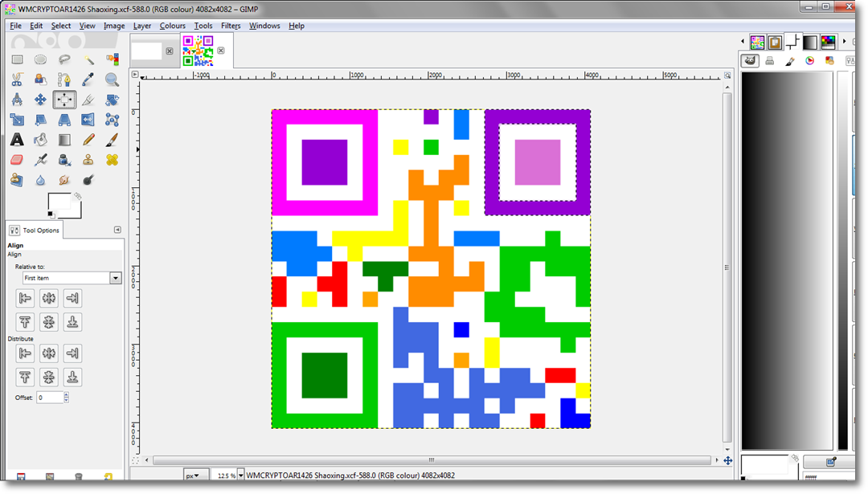Screen dimensions: 868x494
Task: Choose the Fuzzy Select magic wand tool
Action: [x=88, y=59]
